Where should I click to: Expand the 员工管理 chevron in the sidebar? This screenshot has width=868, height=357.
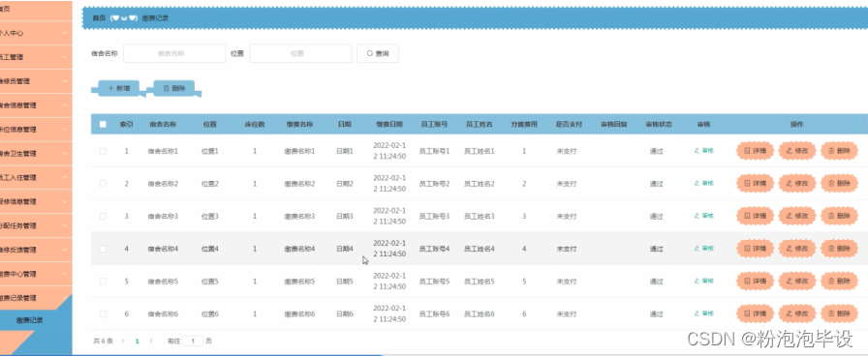click(65, 57)
